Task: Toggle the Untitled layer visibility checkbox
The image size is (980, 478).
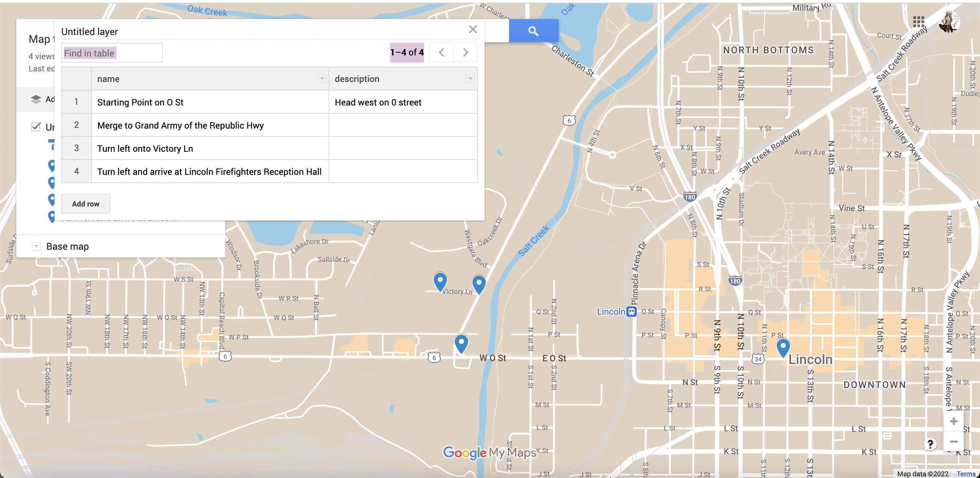Action: (x=36, y=127)
